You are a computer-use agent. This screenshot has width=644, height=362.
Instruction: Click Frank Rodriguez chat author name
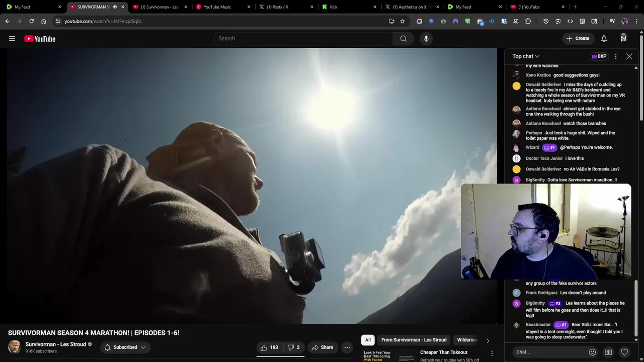(541, 293)
